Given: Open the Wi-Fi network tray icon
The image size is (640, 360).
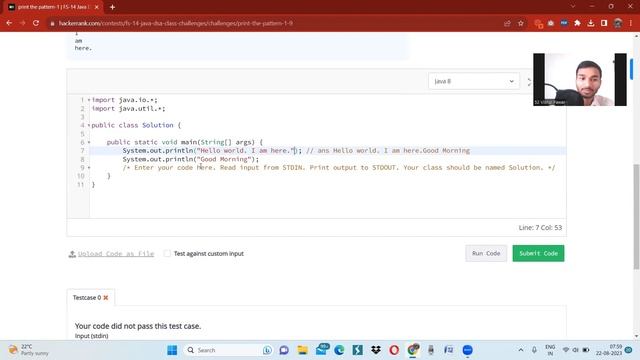Looking at the screenshot, I should tap(566, 350).
